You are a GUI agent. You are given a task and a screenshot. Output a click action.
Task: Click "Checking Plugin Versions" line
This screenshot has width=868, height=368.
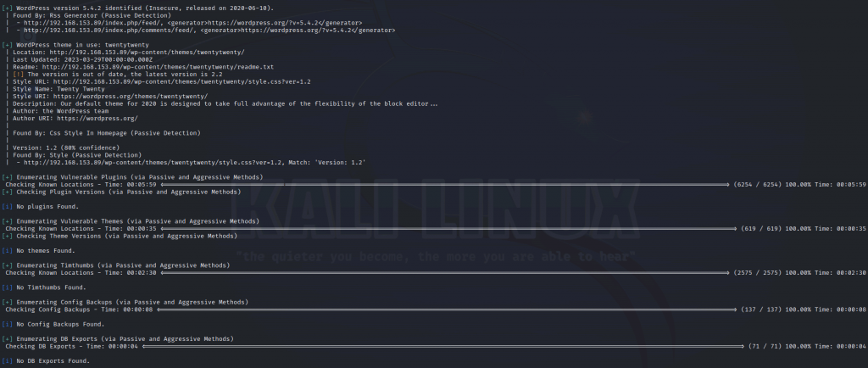(121, 192)
